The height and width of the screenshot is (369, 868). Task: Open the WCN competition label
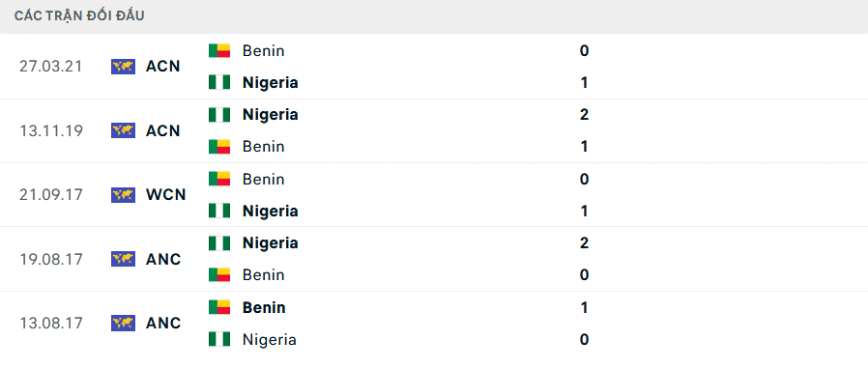tap(165, 195)
